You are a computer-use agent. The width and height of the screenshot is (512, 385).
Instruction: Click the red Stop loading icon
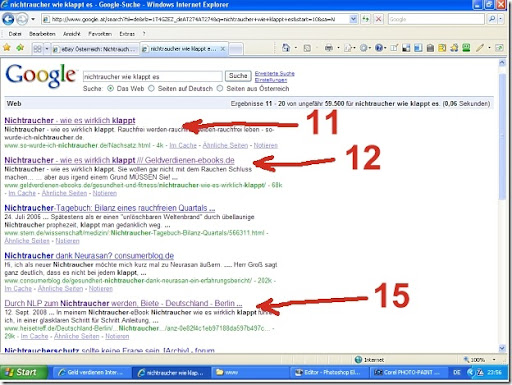(378, 19)
